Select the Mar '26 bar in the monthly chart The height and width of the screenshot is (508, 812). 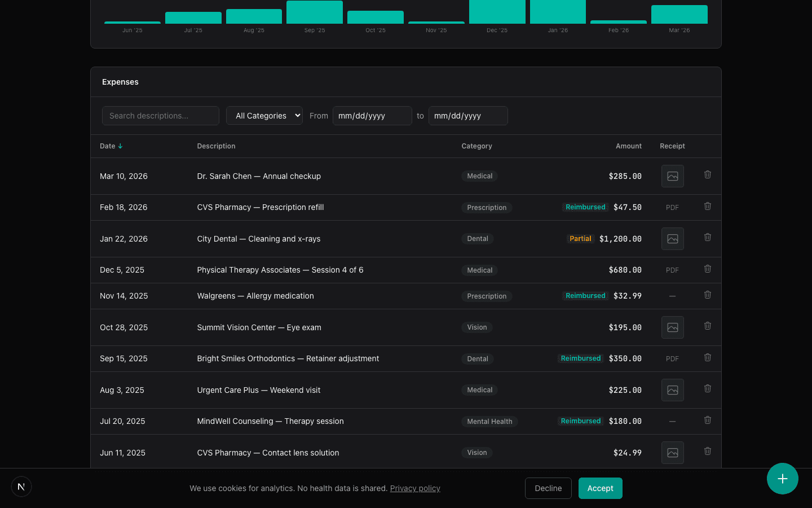(x=679, y=14)
